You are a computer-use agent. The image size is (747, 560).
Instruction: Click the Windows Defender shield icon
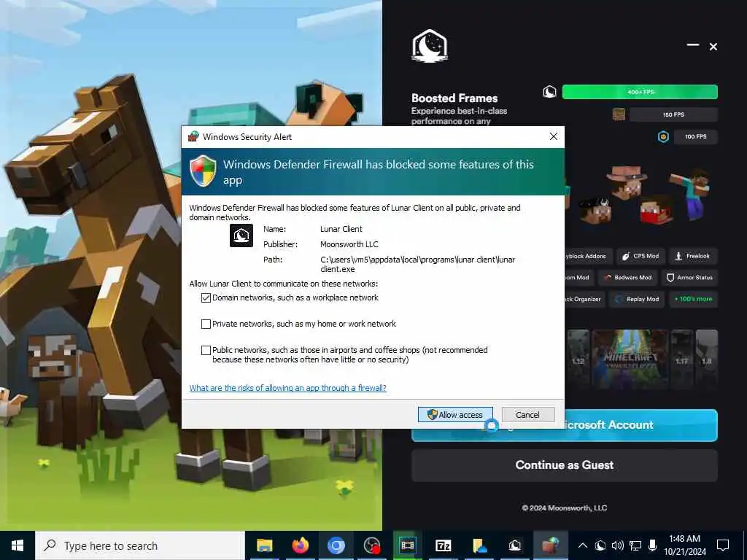coord(203,171)
